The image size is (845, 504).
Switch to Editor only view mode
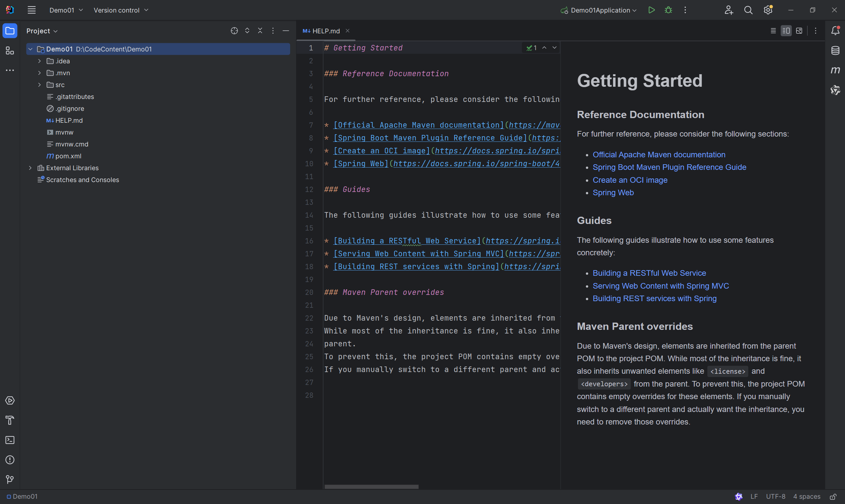[773, 31]
